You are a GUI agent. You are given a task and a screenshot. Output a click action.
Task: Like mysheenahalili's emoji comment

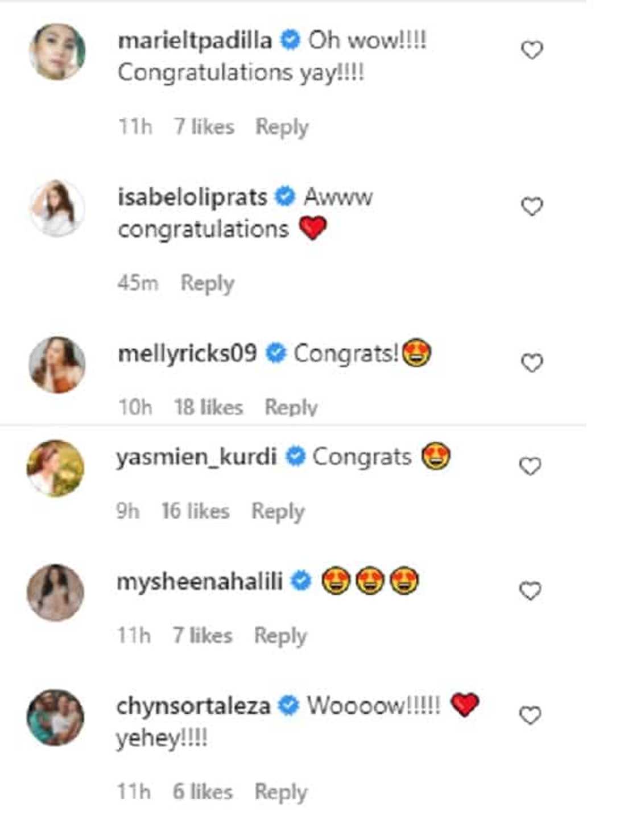coord(530,591)
